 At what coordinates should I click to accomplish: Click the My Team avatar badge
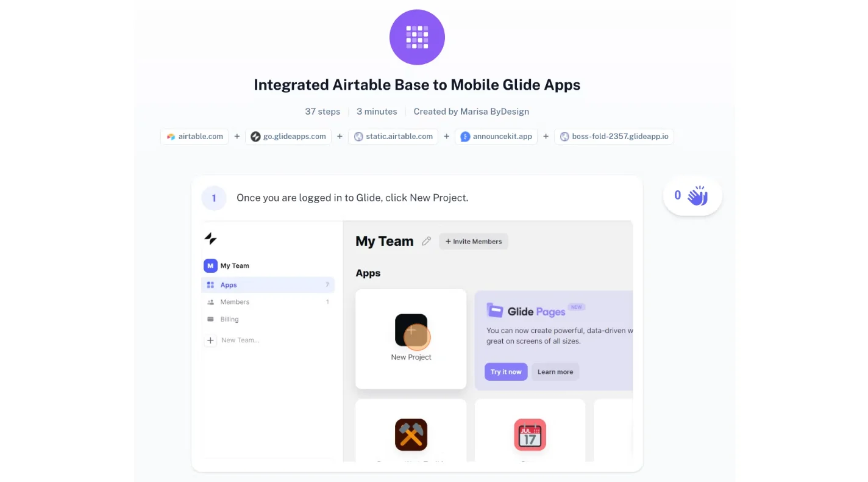210,265
